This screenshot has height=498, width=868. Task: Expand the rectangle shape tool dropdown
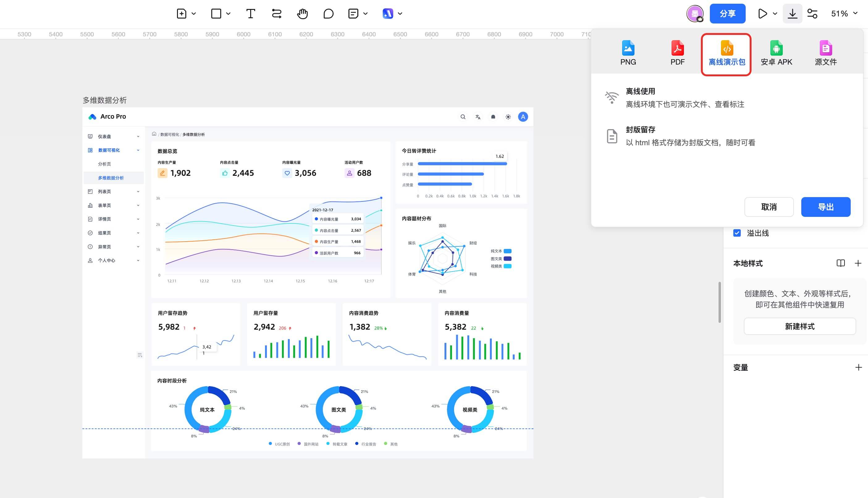pos(228,14)
